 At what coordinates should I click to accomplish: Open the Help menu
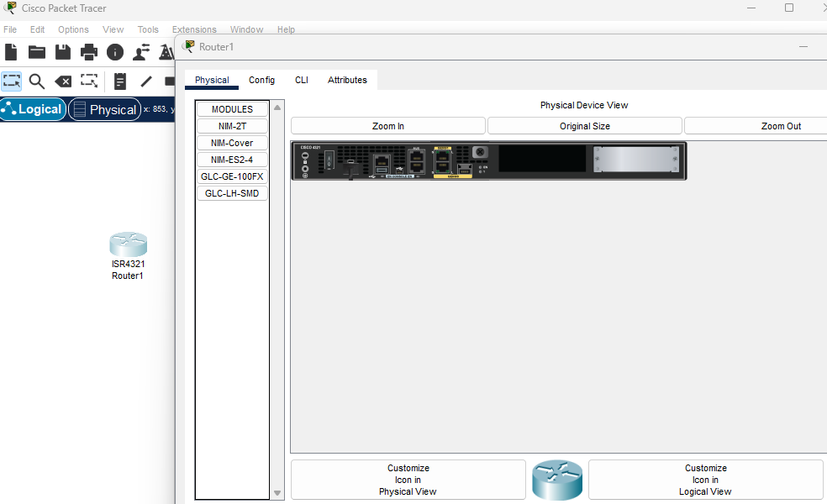(286, 29)
